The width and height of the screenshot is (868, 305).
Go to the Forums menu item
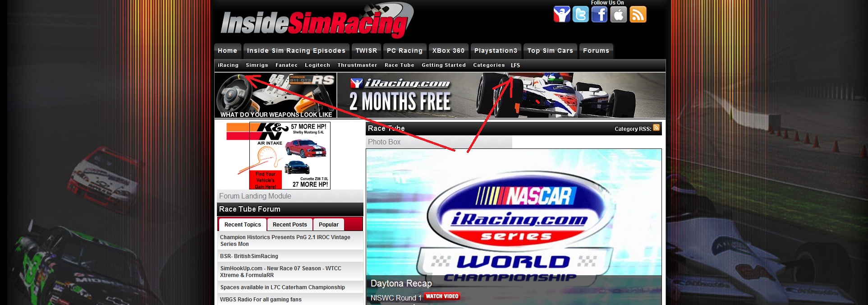point(596,51)
